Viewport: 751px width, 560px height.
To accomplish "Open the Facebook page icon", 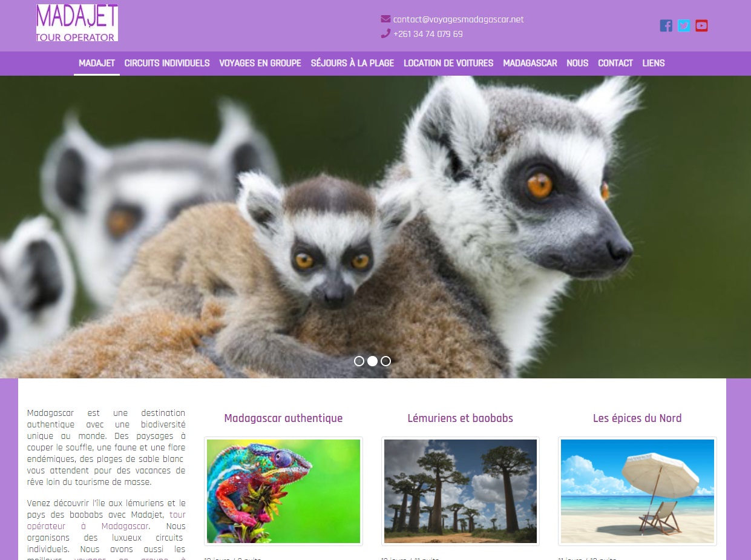I will click(x=666, y=25).
